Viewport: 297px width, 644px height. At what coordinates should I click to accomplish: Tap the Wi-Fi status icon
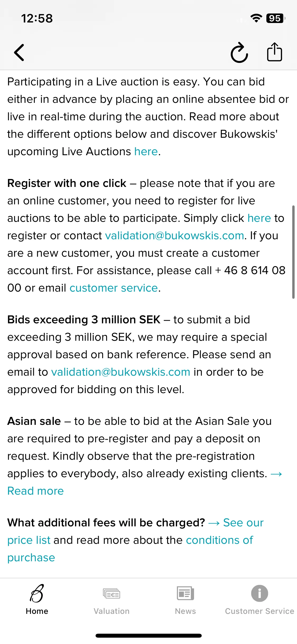click(x=256, y=18)
